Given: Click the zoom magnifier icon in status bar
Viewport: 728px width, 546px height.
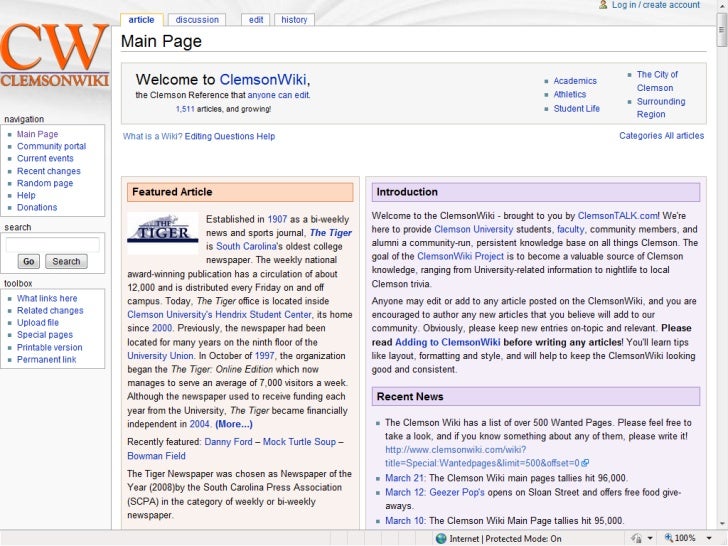Looking at the screenshot, I should click(x=669, y=538).
